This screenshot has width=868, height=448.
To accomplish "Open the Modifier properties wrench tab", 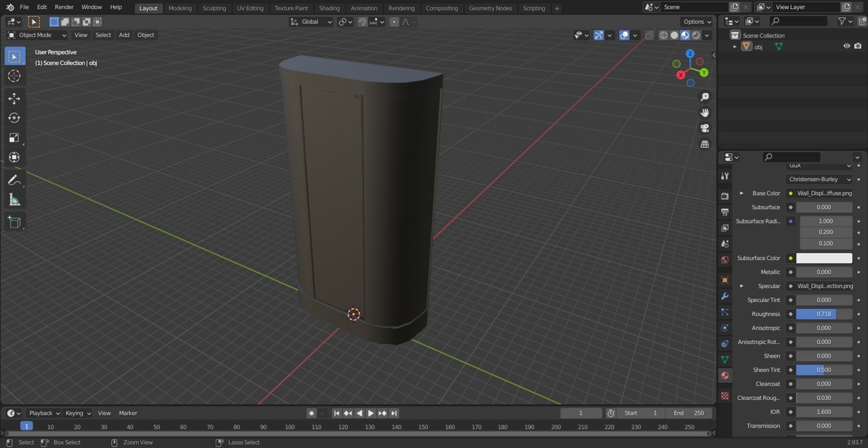I will coord(725,296).
